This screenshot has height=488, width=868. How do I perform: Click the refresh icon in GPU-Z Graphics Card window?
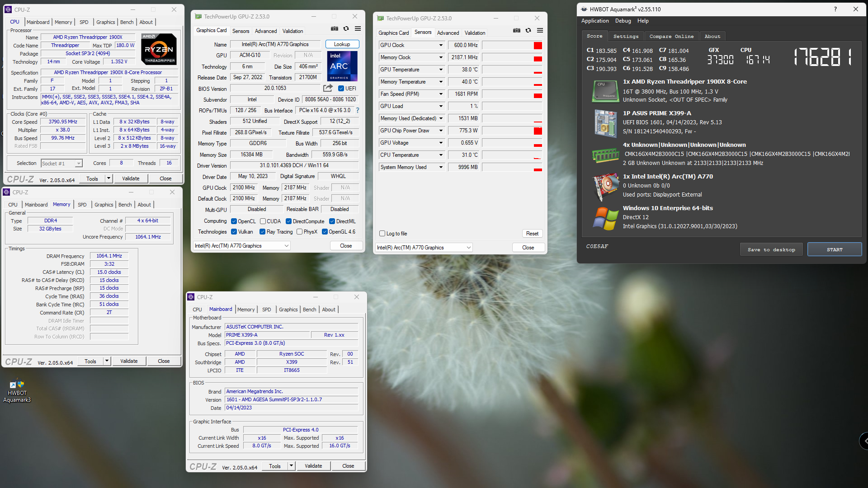click(346, 29)
